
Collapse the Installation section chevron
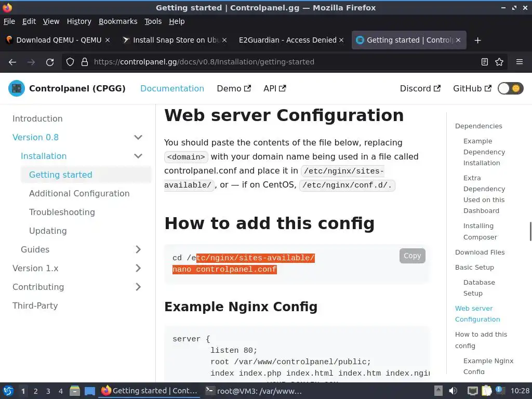(x=138, y=156)
